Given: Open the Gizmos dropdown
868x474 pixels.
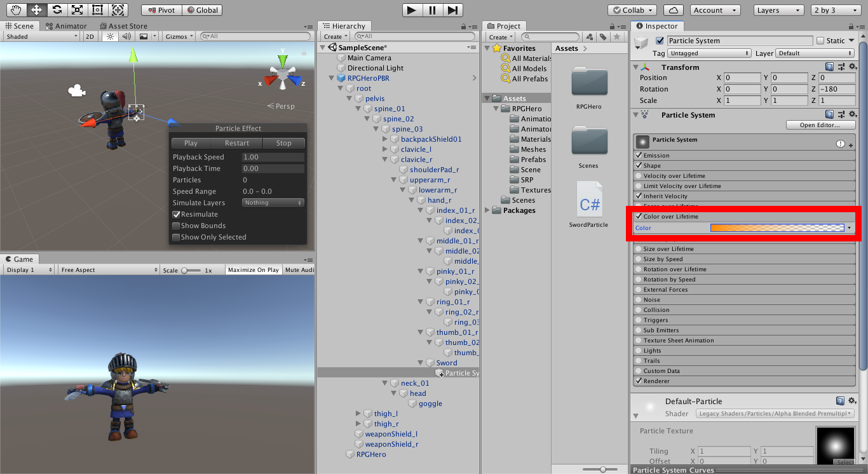Looking at the screenshot, I should click(179, 36).
